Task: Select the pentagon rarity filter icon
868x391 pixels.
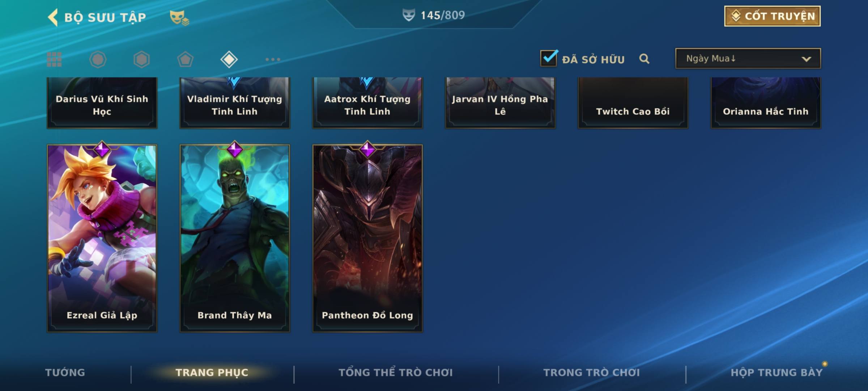Action: [185, 59]
